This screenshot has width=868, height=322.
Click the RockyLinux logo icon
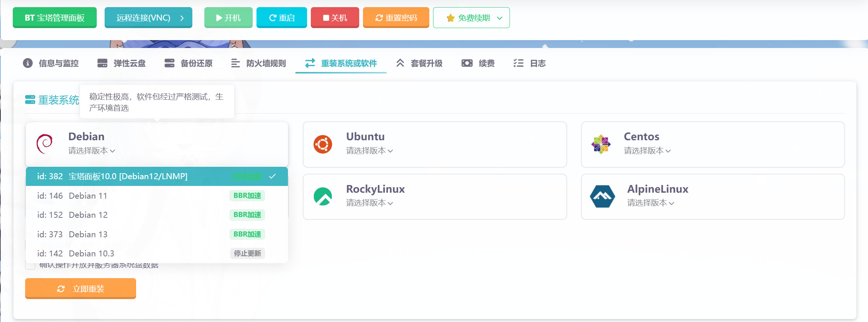click(x=323, y=196)
